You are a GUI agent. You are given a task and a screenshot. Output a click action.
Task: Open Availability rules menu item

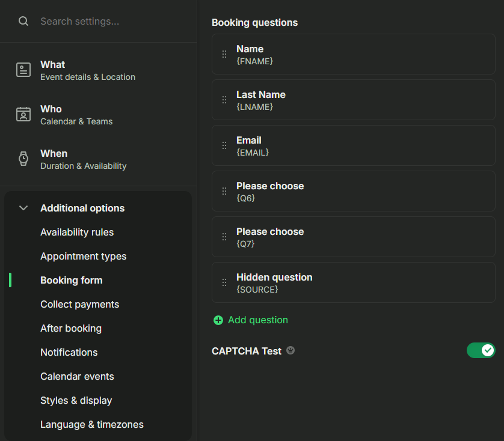(x=77, y=233)
